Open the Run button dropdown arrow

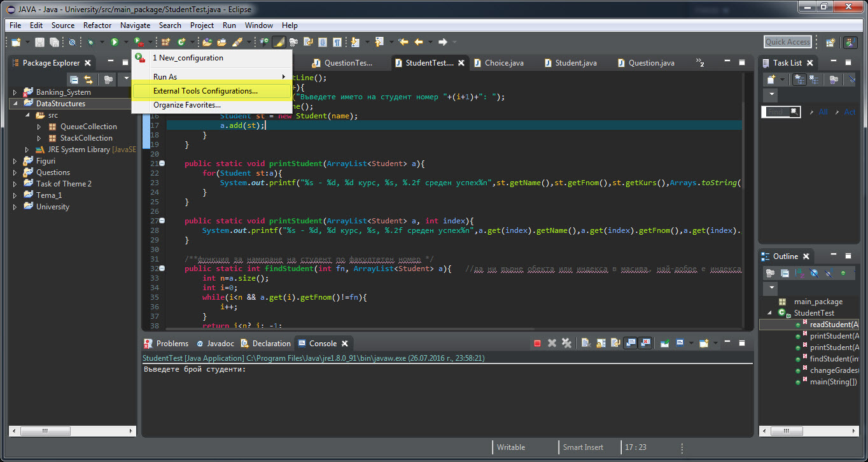coord(125,42)
